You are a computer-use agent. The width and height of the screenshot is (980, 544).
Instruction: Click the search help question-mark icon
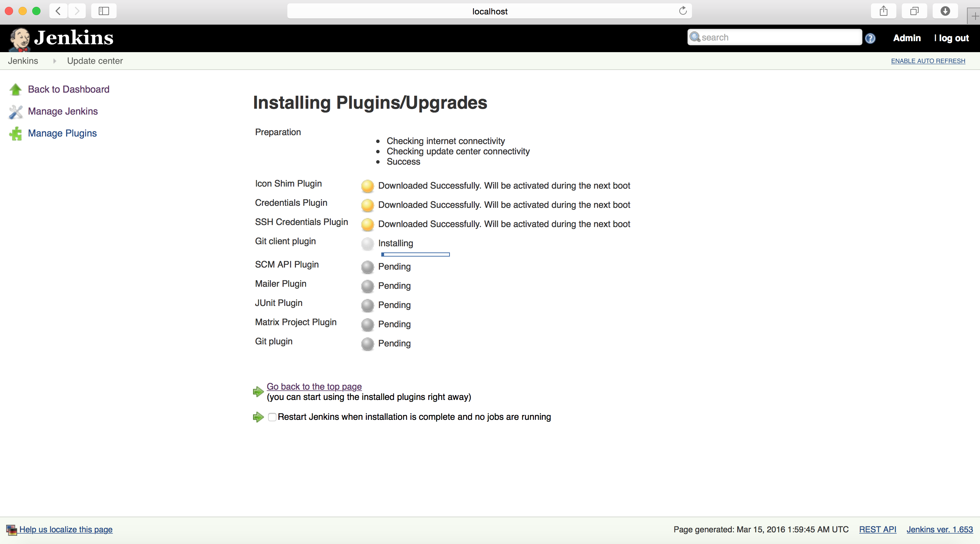[x=870, y=38]
